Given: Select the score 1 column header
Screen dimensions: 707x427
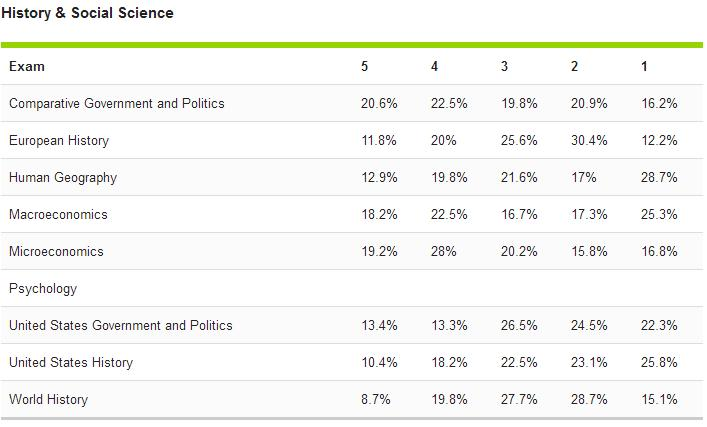Looking at the screenshot, I should (x=645, y=66).
